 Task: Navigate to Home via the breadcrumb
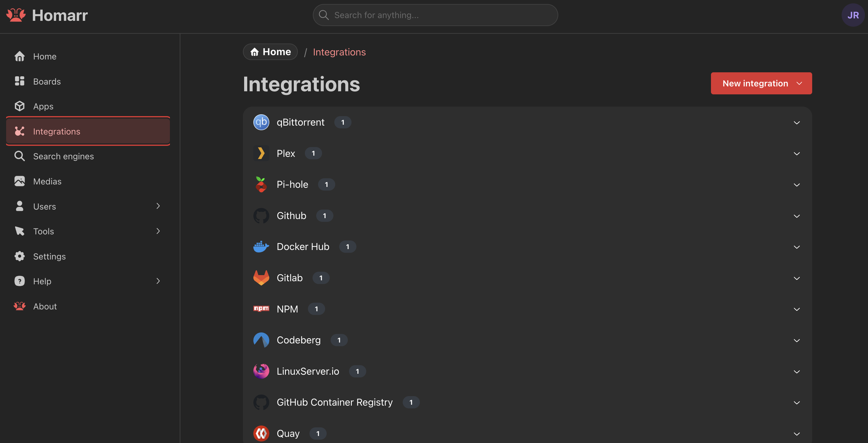(270, 51)
